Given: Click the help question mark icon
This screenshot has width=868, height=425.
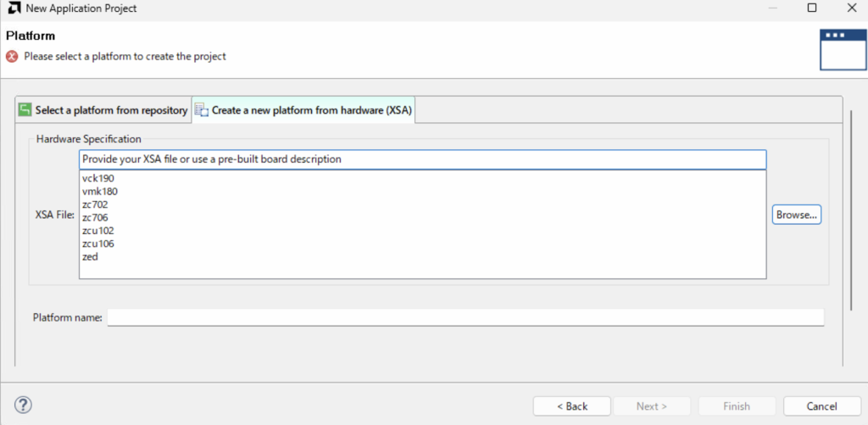Looking at the screenshot, I should (x=24, y=405).
